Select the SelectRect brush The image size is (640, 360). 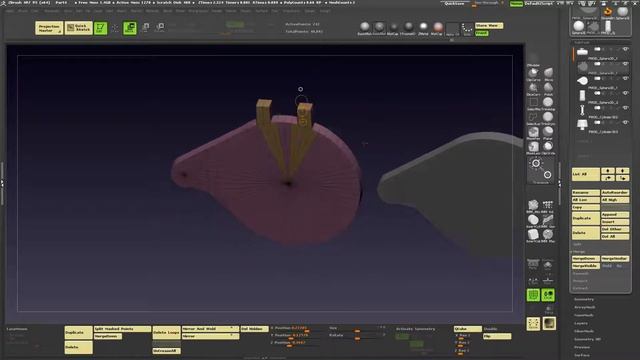tap(533, 104)
